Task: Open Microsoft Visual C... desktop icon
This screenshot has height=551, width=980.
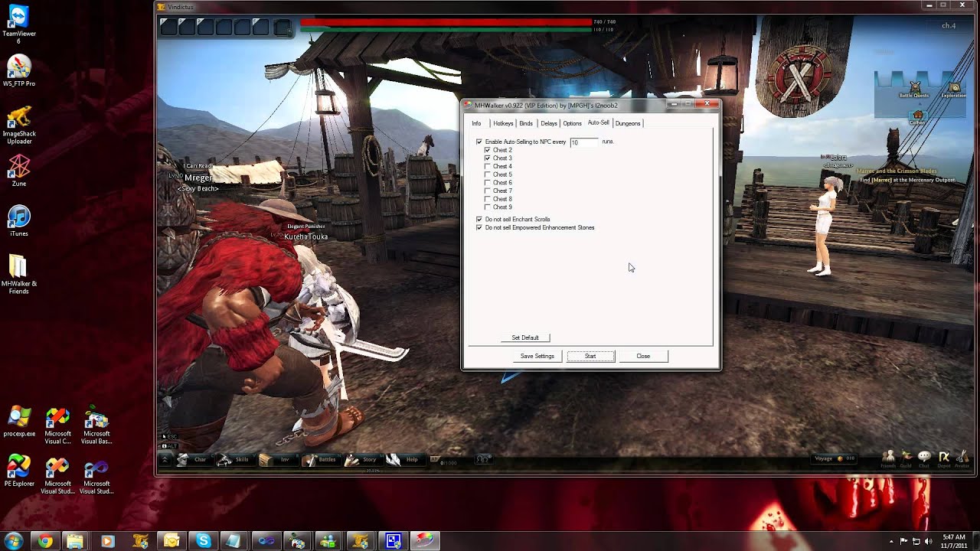Action: pos(57,425)
